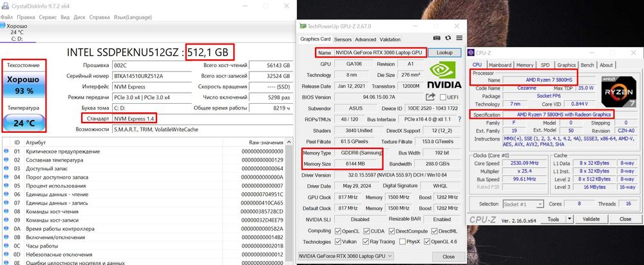Screen dimensions: 644x265
Task: Click the Specification field in CPU-Z
Action: click(x=563, y=114)
